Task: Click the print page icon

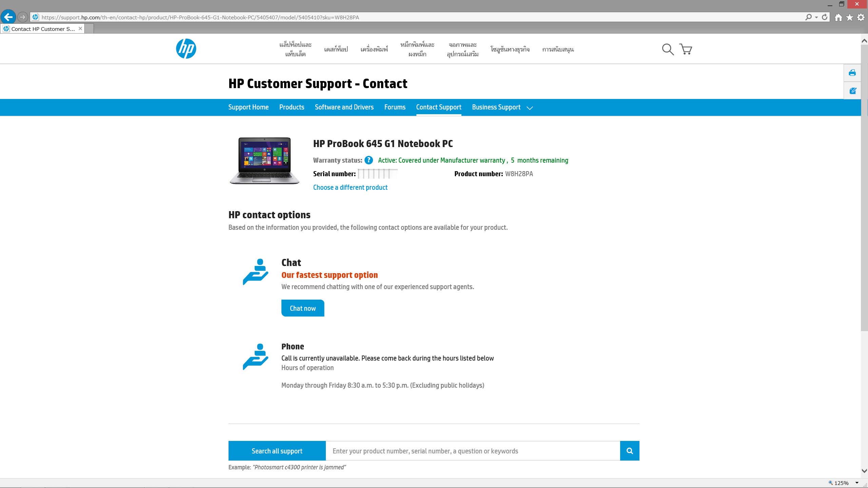Action: tap(852, 73)
